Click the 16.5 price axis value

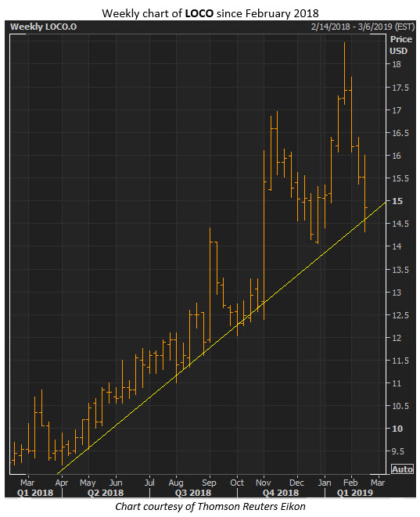[400, 133]
